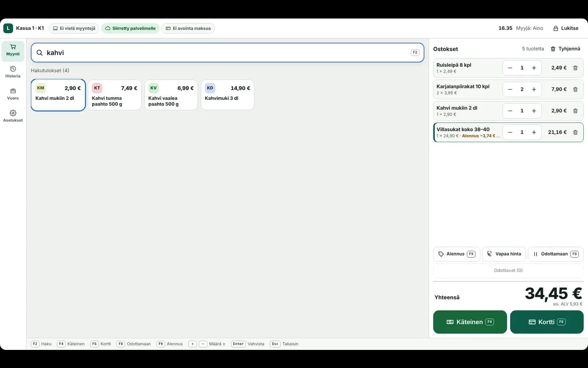
Task: Add one more Karjalanpiirakat 10 kpl
Action: coord(534,89)
